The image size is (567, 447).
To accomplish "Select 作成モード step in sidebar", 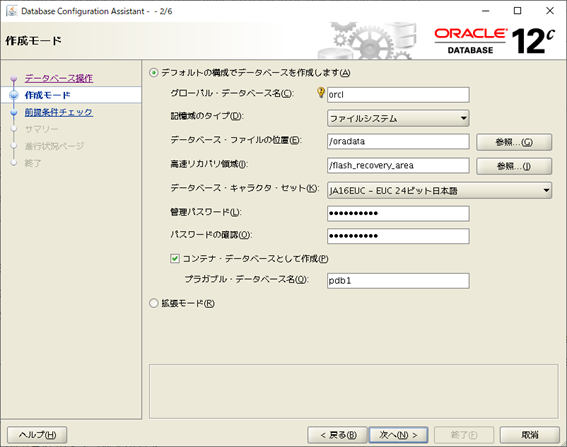I will click(47, 95).
